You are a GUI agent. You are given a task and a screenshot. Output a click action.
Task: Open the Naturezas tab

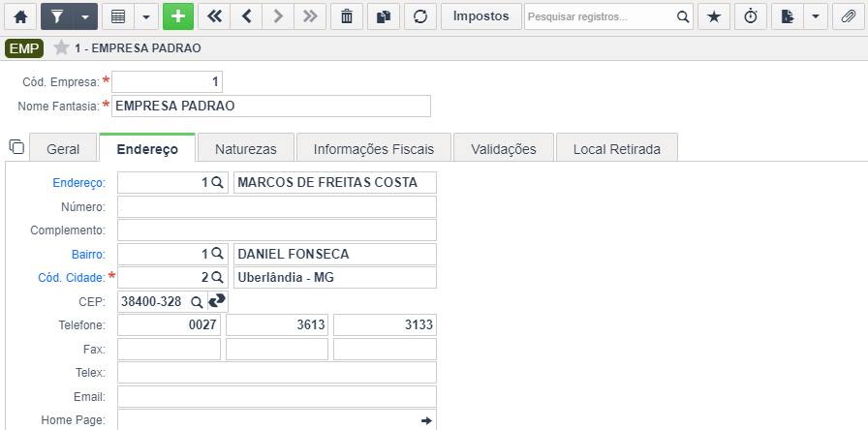(246, 149)
